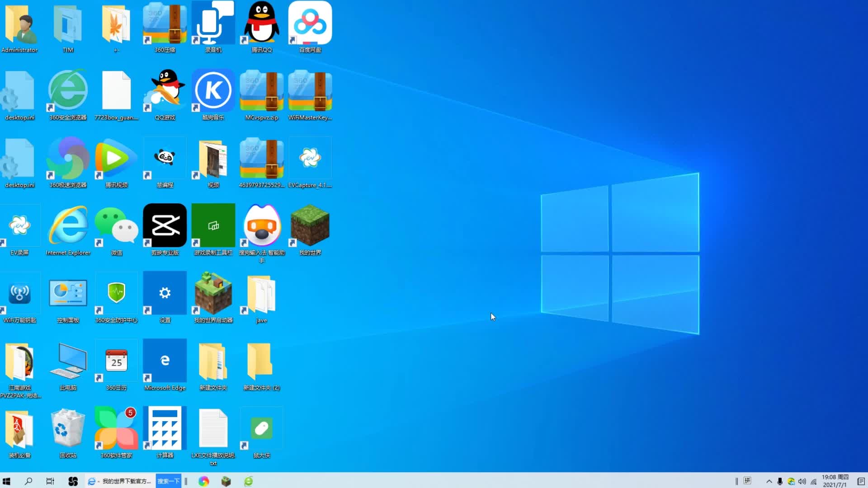Launch 微信 WeChat shortcut
This screenshot has height=488, width=868.
tap(116, 230)
